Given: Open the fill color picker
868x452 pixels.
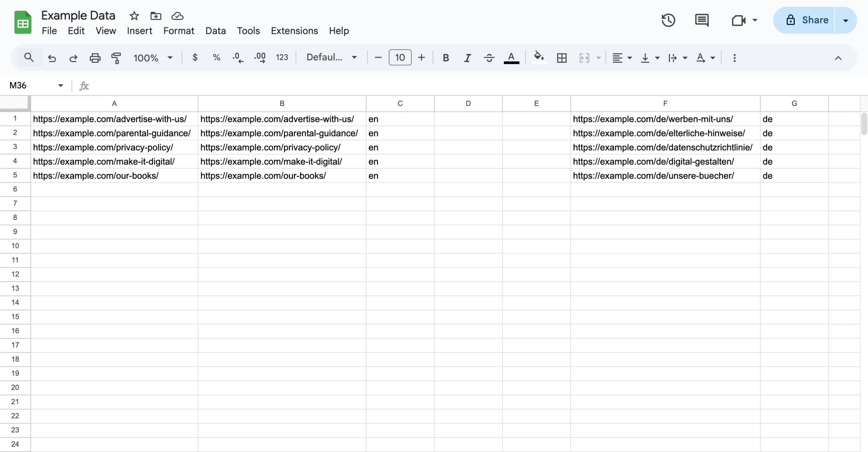Looking at the screenshot, I should (538, 58).
